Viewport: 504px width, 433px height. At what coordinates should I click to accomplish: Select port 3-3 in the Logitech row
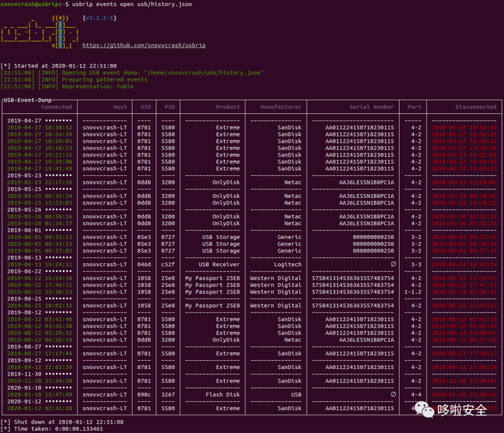[416, 265]
